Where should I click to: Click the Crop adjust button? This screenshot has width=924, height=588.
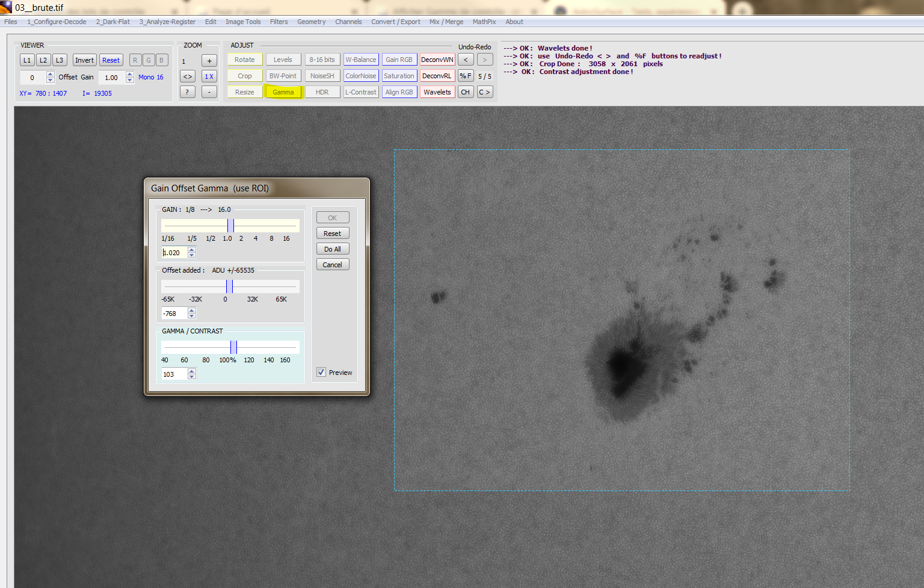245,76
